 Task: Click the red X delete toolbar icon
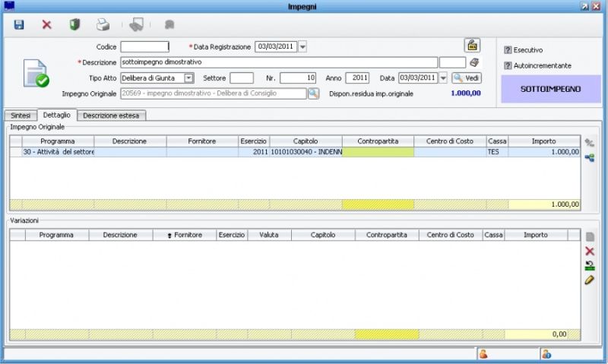[46, 25]
